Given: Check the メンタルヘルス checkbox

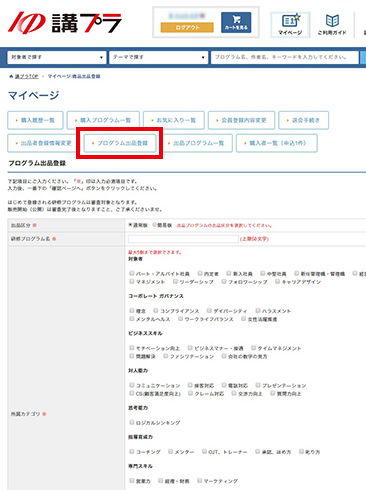Looking at the screenshot, I should tap(132, 319).
